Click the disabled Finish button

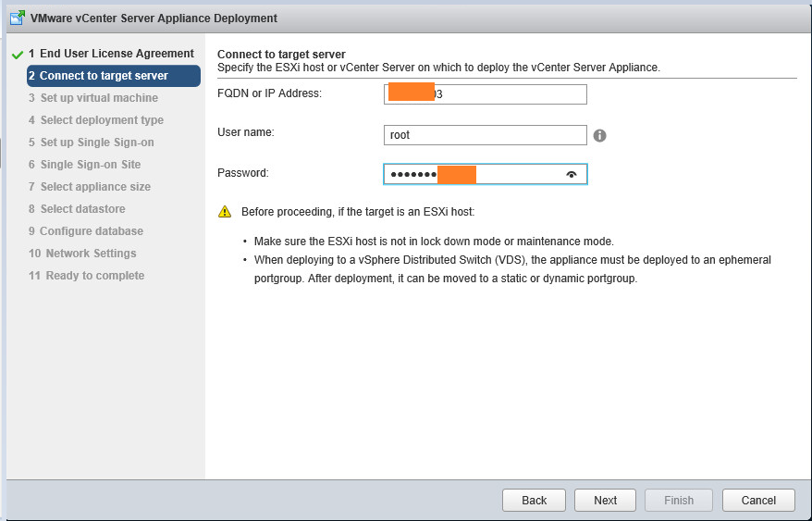pyautogui.click(x=679, y=501)
